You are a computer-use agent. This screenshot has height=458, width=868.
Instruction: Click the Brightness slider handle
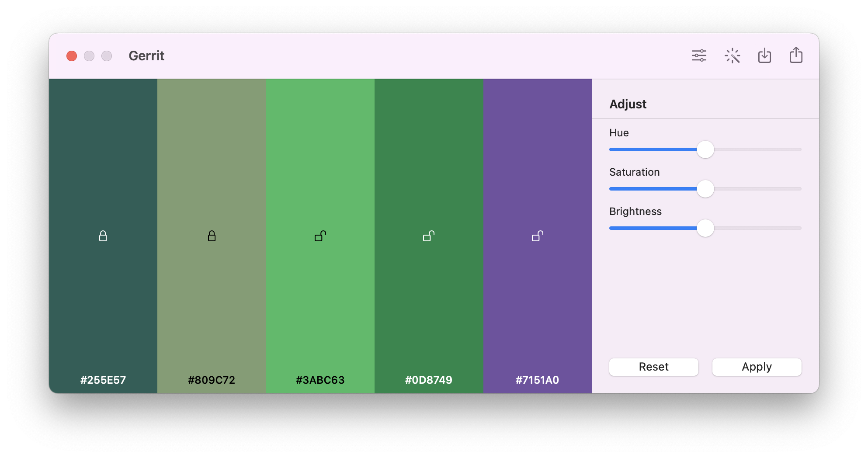(x=705, y=228)
